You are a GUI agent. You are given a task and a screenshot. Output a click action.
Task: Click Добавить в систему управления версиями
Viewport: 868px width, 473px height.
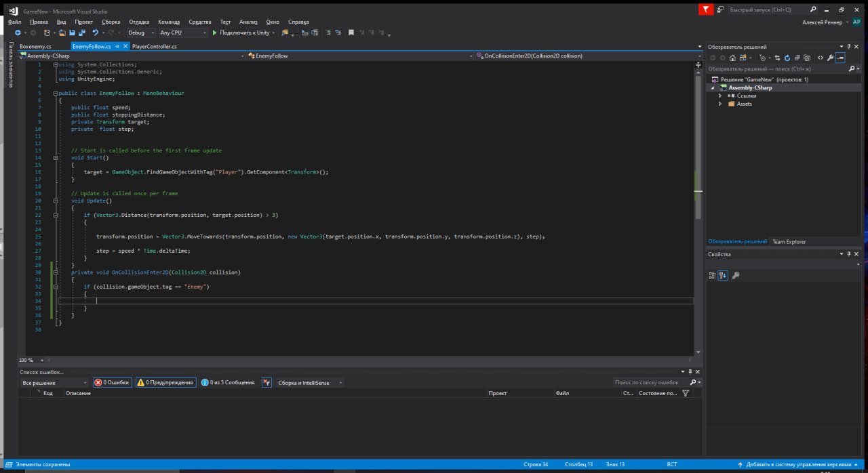(798, 465)
